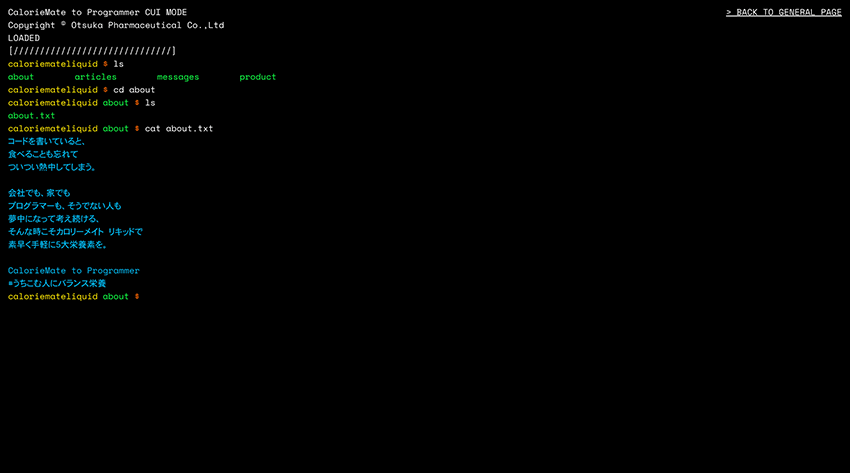This screenshot has width=850, height=473.
Task: Click the CalorieMate to Programmer CUI MODE title
Action: coord(97,12)
